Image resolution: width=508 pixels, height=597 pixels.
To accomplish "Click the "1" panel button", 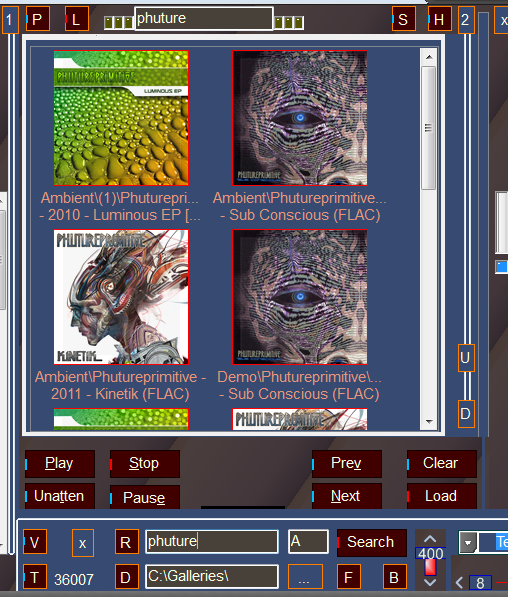I will click(10, 19).
